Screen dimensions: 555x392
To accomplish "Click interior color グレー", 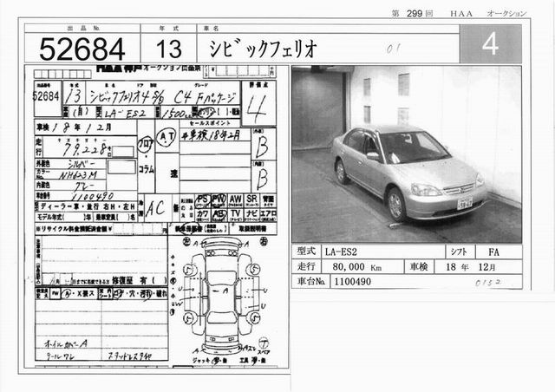I will (82, 186).
